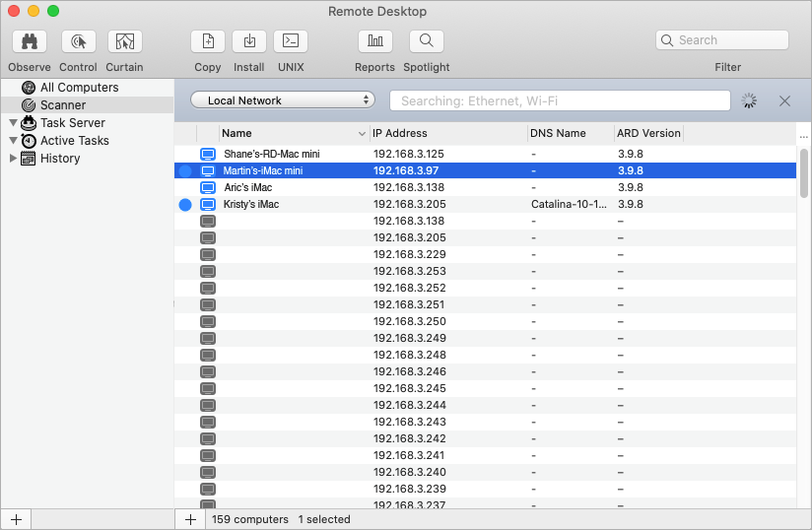The width and height of the screenshot is (812, 530).
Task: Click the Filter search field
Action: 729,40
